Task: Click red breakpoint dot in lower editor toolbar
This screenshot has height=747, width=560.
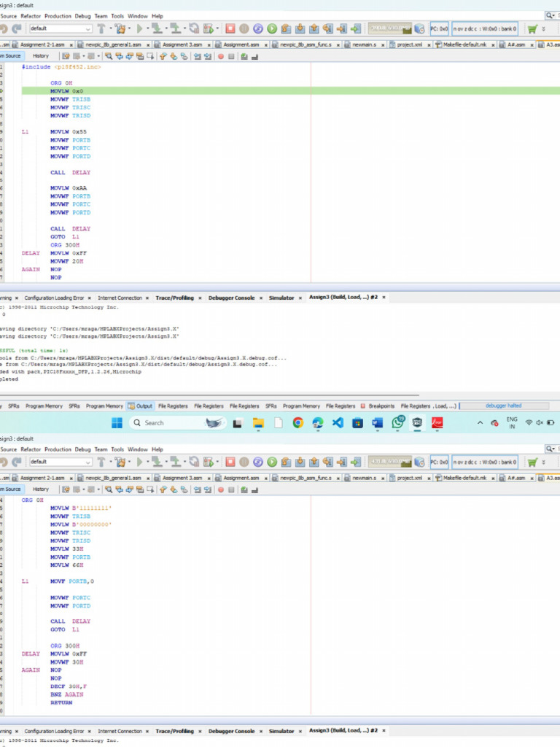Action: point(221,489)
